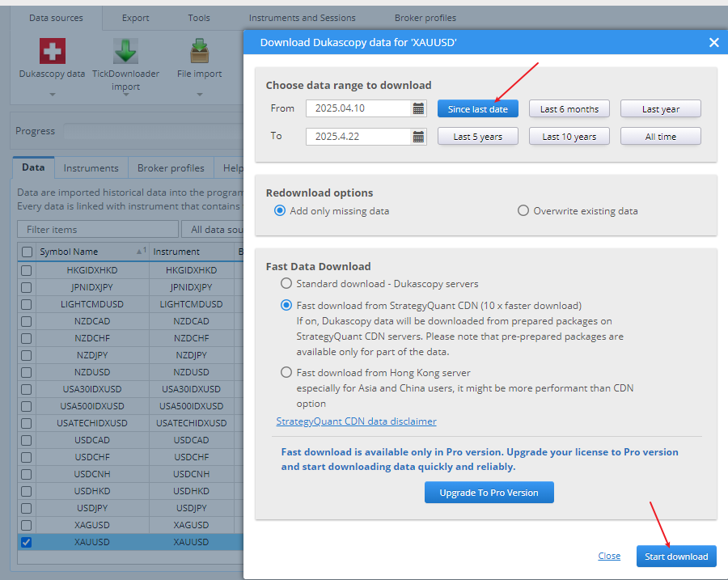Set range to Last year
This screenshot has height=580, width=728.
[661, 108]
